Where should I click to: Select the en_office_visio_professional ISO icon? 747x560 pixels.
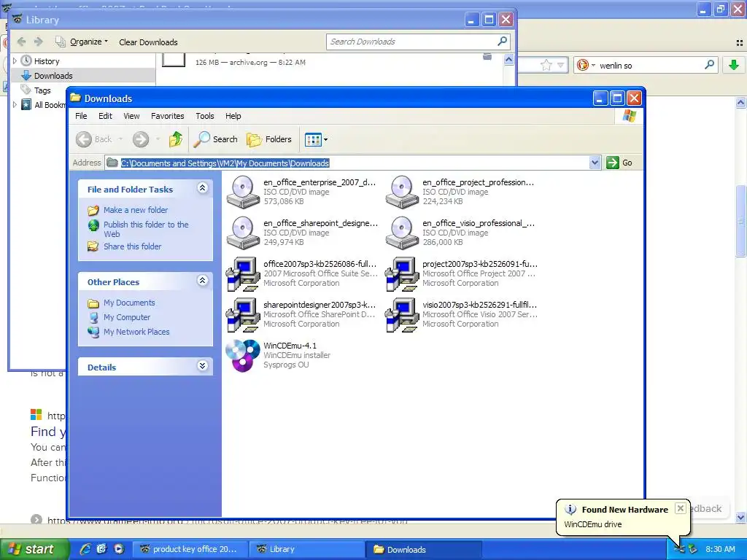click(402, 233)
